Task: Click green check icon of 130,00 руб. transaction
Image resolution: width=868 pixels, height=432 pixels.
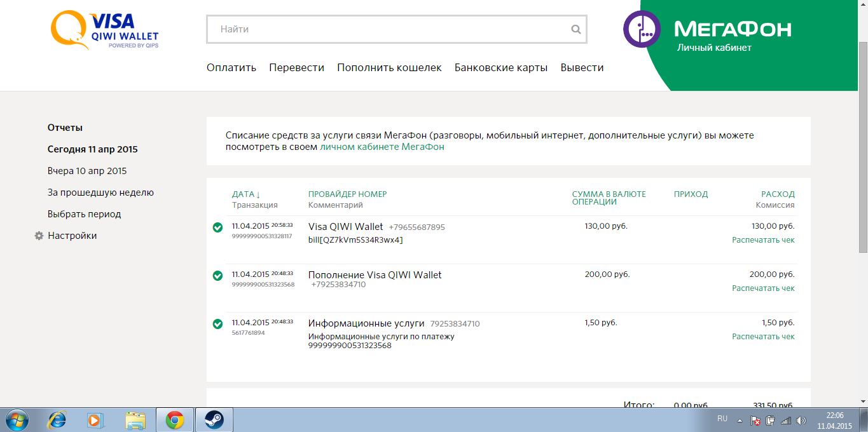Action: point(217,227)
